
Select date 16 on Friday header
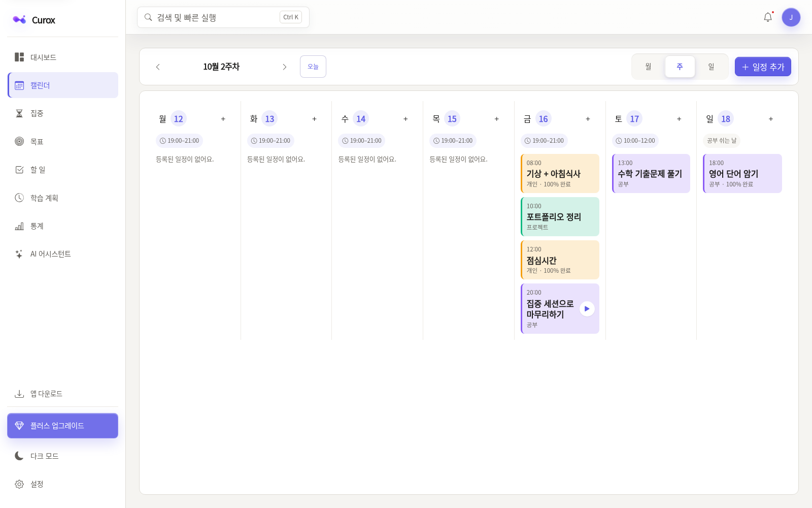[544, 119]
